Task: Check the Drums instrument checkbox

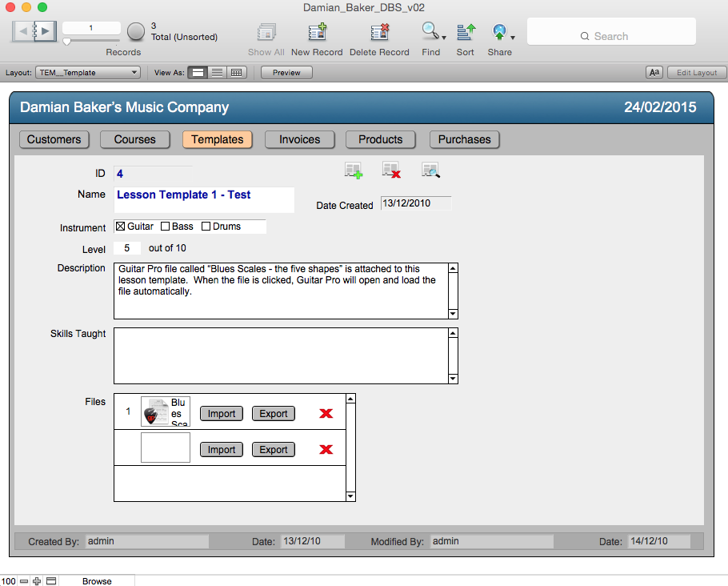Action: tap(206, 227)
